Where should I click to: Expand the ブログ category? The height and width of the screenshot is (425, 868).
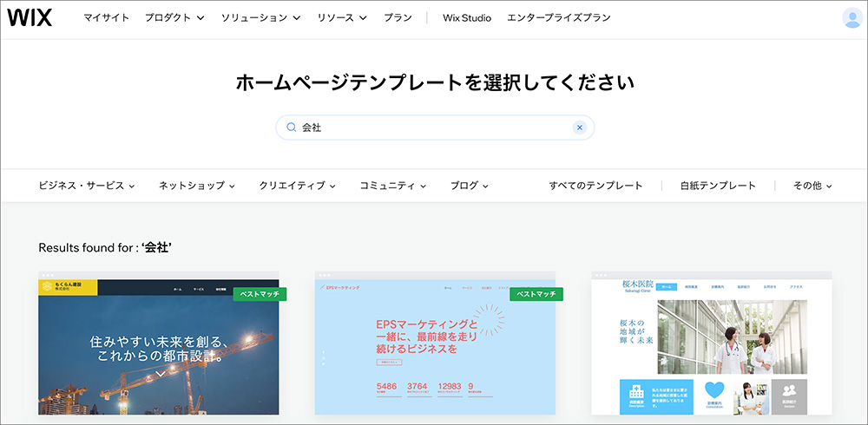[470, 186]
